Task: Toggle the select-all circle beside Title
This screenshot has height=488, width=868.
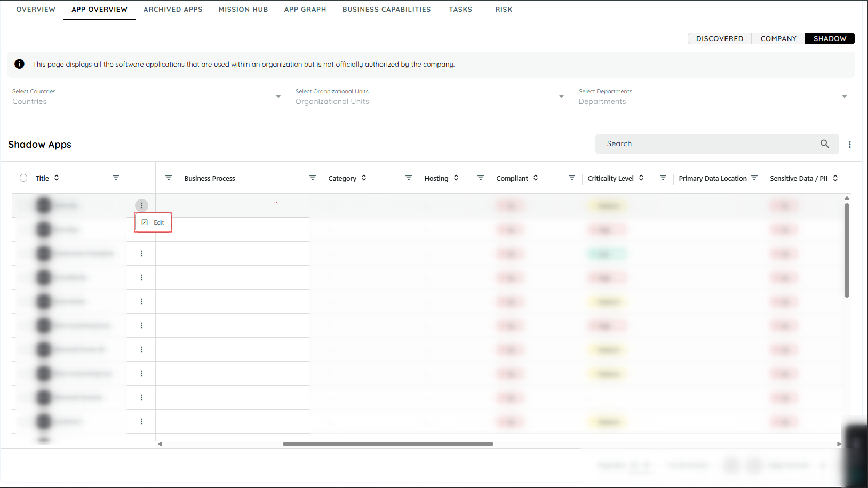Action: coord(23,178)
